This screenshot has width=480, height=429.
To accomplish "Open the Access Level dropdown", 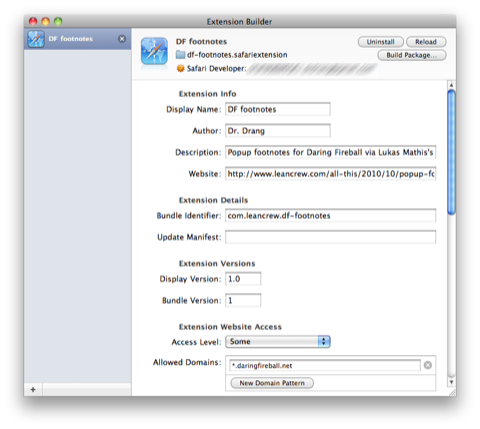I will click(278, 342).
